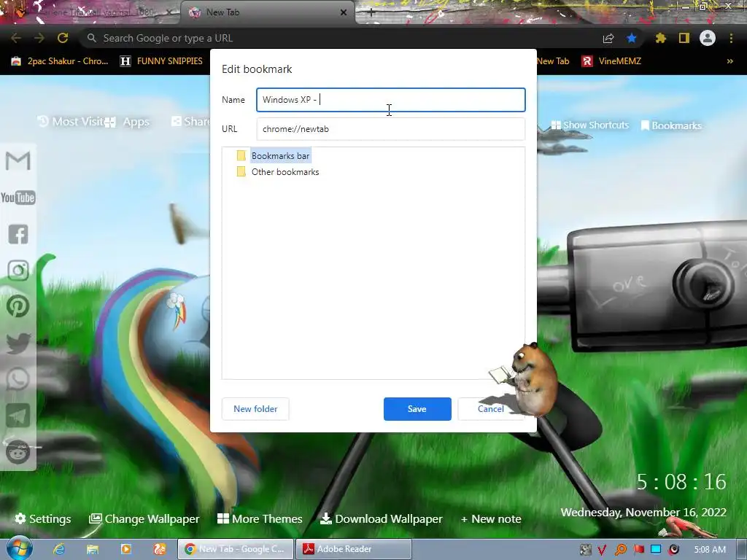This screenshot has width=747, height=560.
Task: Open the WhatsApp sidebar shortcut
Action: [18, 379]
